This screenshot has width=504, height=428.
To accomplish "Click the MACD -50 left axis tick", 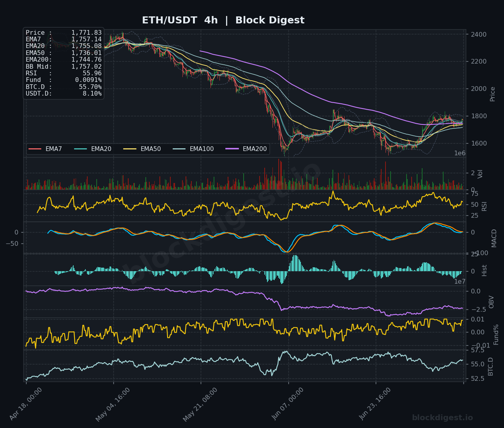I will click(12, 244).
